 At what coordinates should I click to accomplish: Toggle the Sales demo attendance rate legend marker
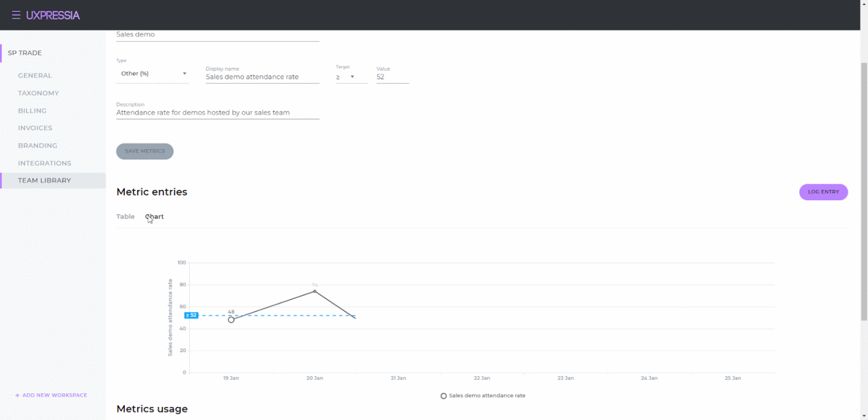tap(444, 396)
